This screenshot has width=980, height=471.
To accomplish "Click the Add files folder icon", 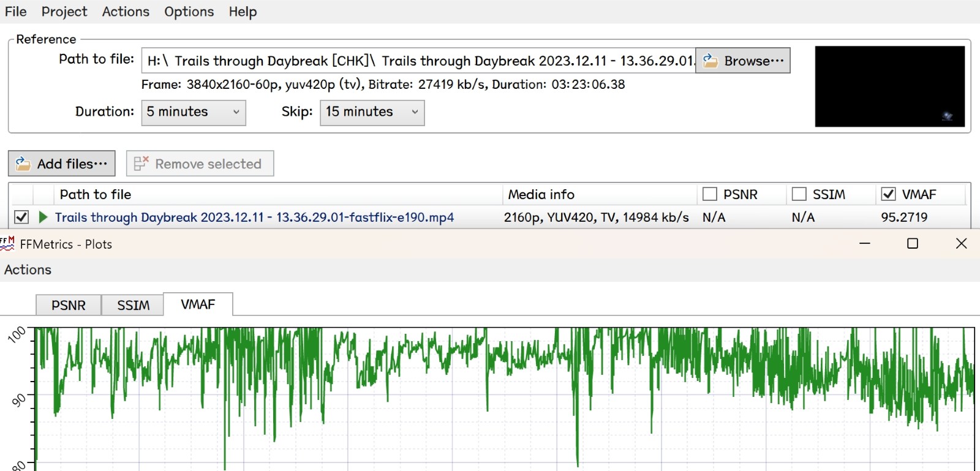I will (x=23, y=164).
